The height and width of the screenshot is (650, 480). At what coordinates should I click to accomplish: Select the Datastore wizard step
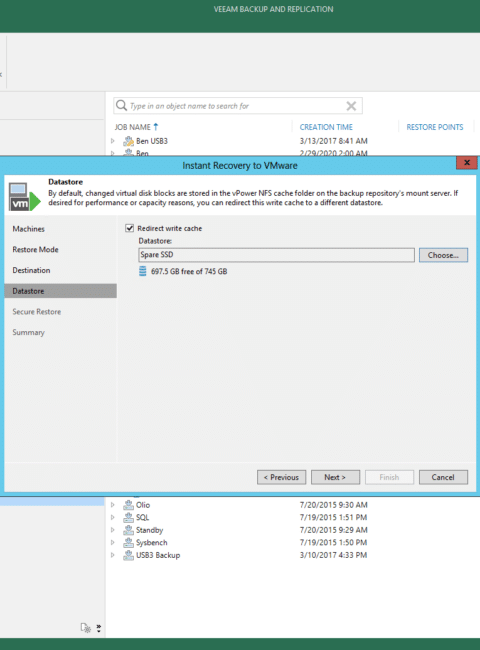(x=61, y=291)
